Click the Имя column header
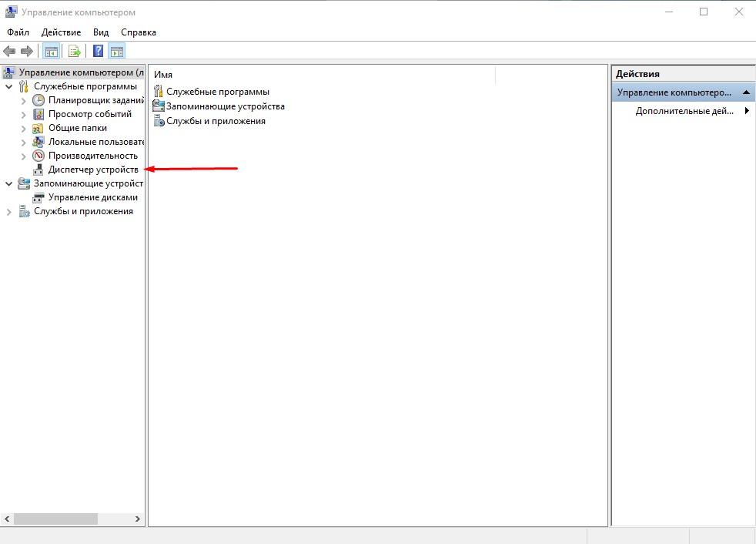 (x=163, y=75)
